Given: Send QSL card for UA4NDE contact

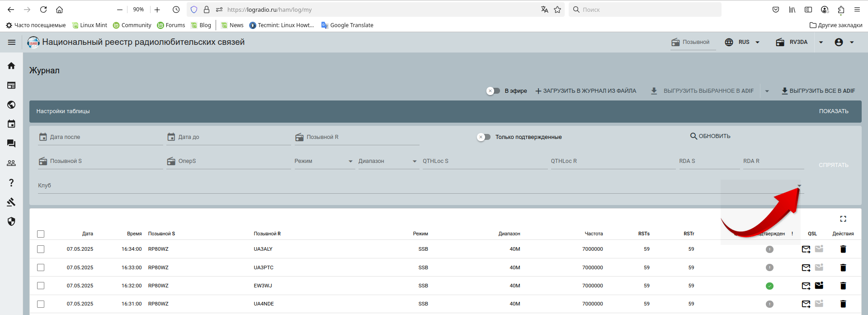Looking at the screenshot, I should (806, 304).
